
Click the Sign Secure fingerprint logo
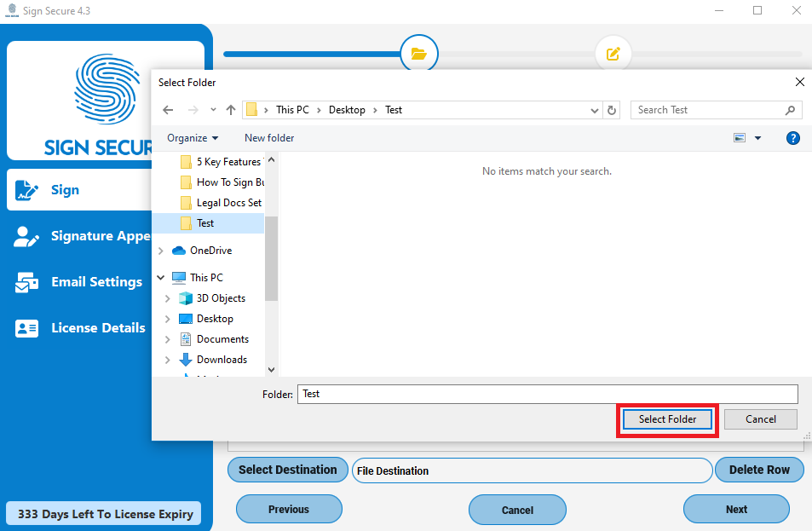pyautogui.click(x=107, y=89)
